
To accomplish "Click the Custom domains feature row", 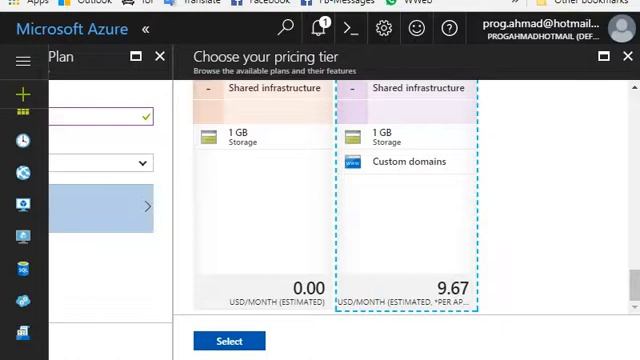I will [x=408, y=162].
